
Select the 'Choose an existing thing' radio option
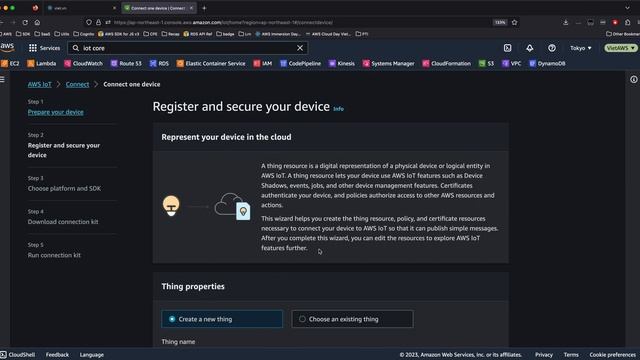coord(352,319)
